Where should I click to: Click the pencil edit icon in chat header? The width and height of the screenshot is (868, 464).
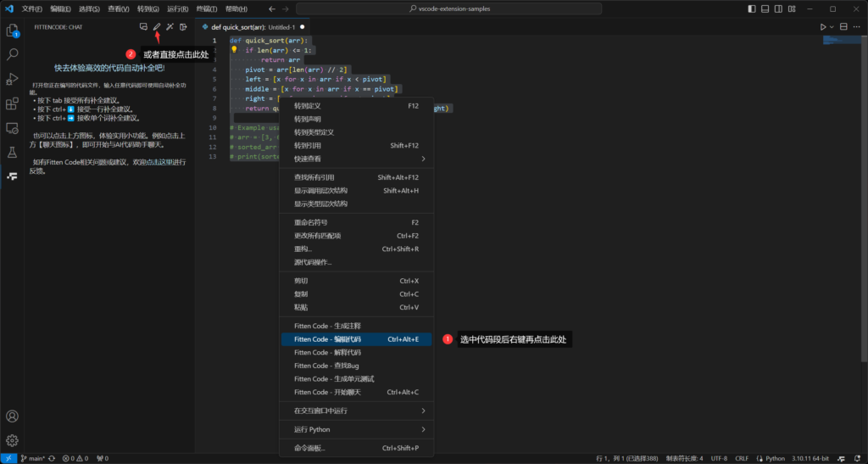157,27
